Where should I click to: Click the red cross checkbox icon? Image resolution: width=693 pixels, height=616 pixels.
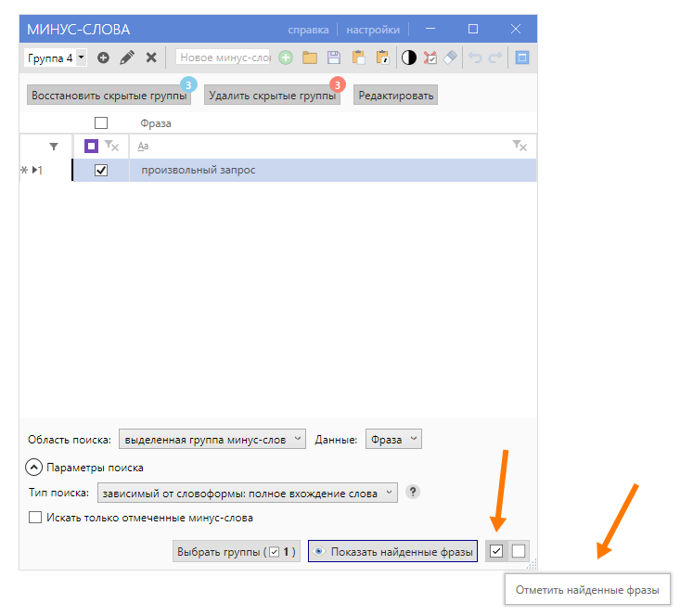pyautogui.click(x=430, y=58)
